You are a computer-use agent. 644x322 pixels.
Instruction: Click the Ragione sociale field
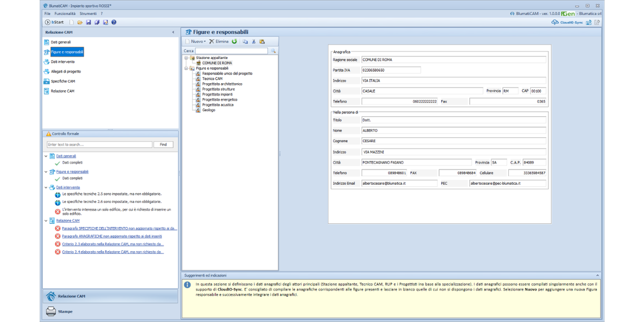click(453, 60)
